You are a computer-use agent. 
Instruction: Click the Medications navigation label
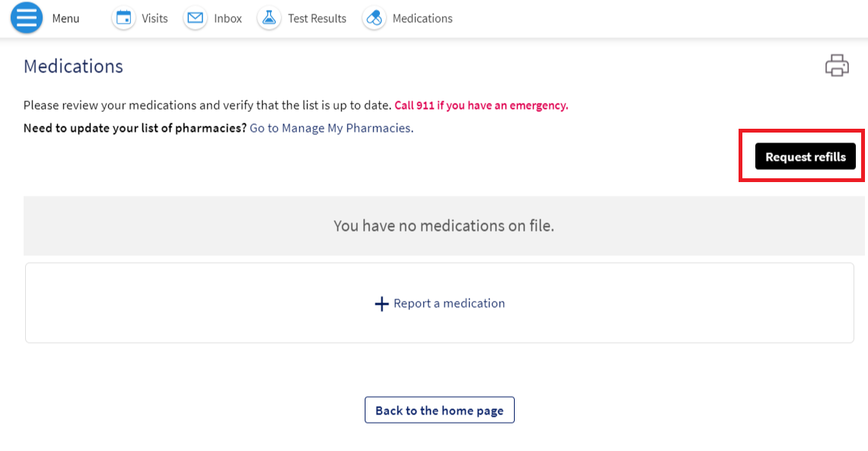423,18
